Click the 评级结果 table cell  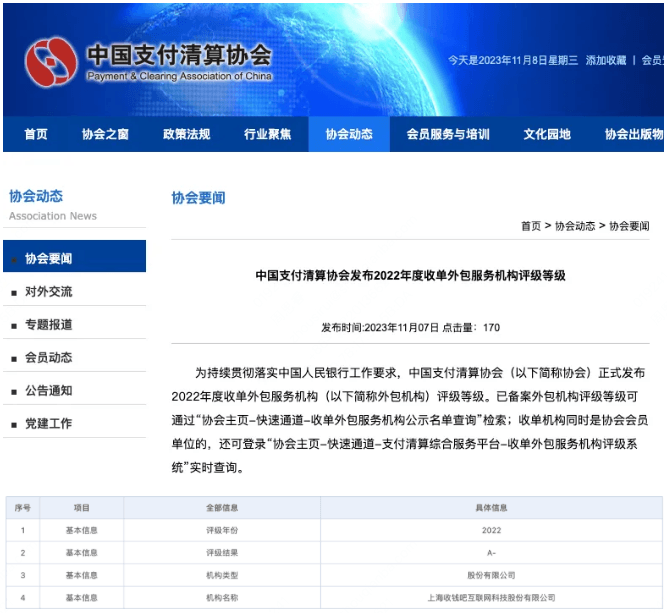pyautogui.click(x=222, y=553)
